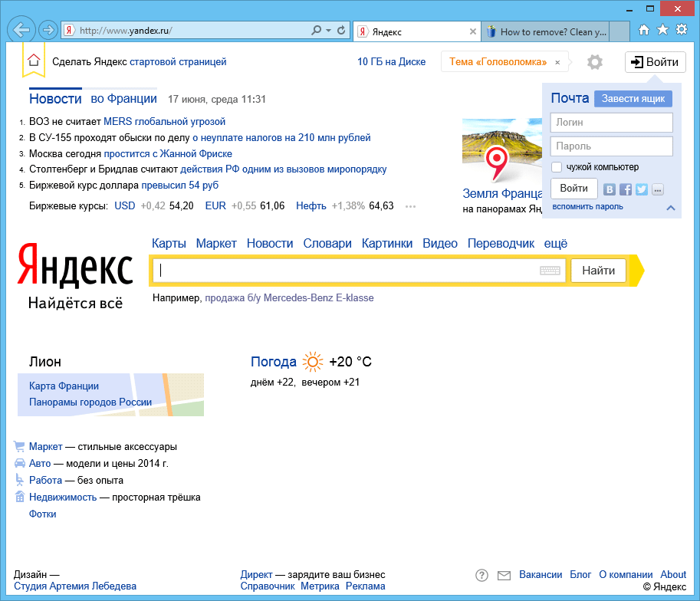
Task: Open Карты service link
Action: tap(169, 243)
